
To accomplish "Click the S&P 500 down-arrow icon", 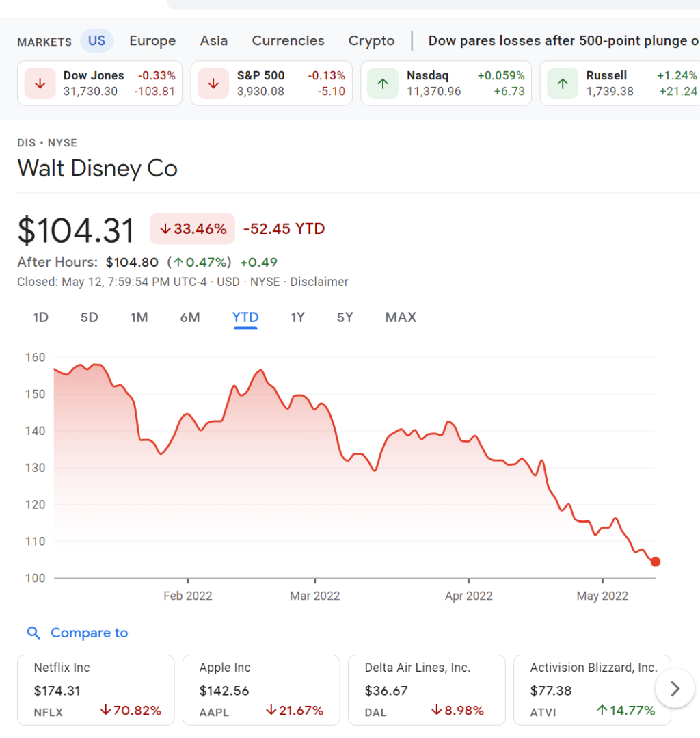I will [x=213, y=83].
